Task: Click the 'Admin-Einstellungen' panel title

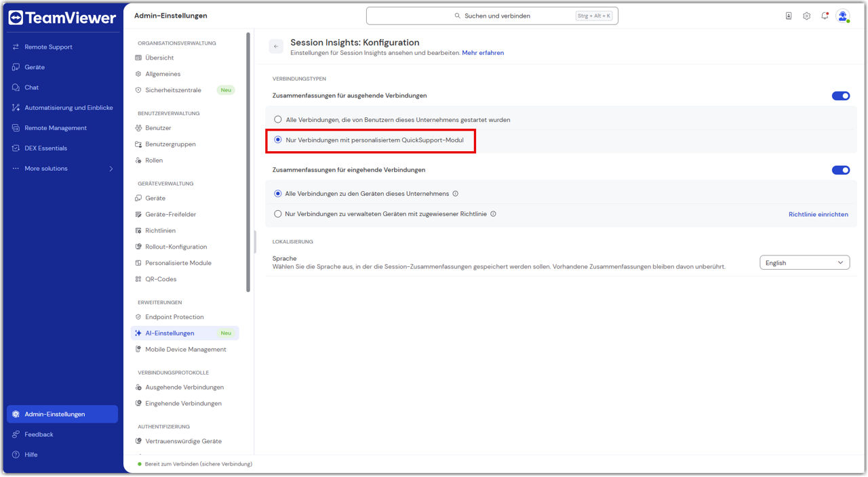Action: (x=171, y=16)
